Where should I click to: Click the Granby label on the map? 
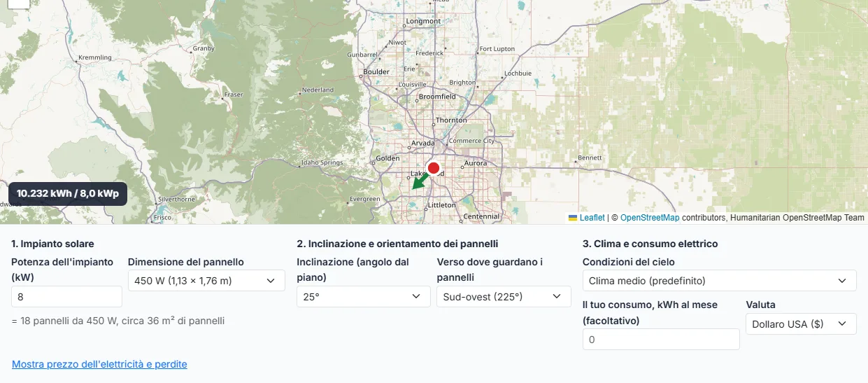(x=204, y=48)
